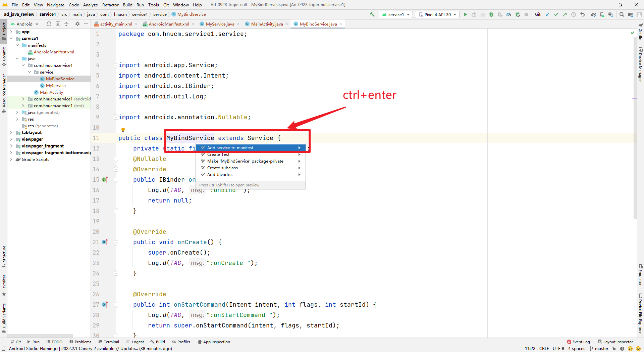The width and height of the screenshot is (644, 352).
Task: Click the Debug bug icon
Action: click(x=491, y=14)
